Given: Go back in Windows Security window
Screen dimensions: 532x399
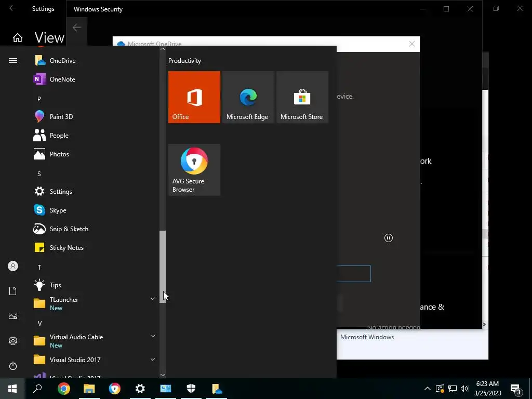Looking at the screenshot, I should [x=77, y=28].
